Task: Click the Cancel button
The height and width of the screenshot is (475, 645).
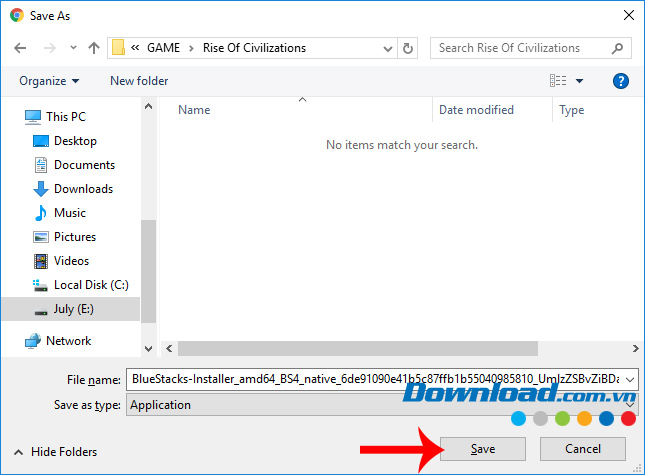Action: pos(583,449)
